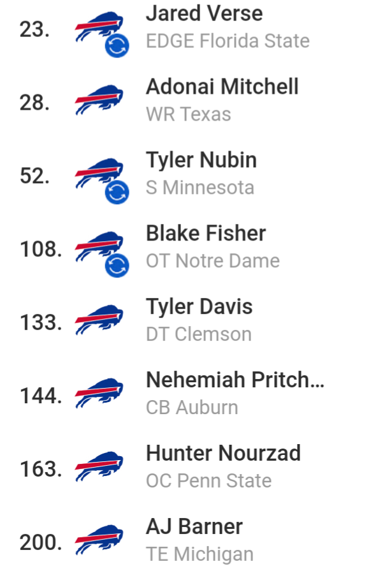The height and width of the screenshot is (580, 392).
Task: Open truncated Nehemiah Pritch... name
Action: [235, 380]
